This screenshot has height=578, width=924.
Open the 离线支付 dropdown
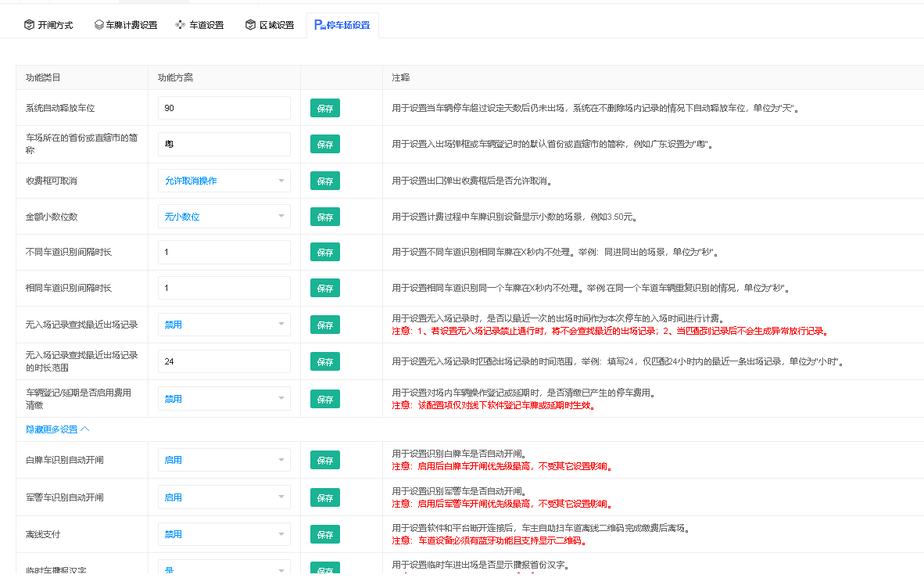(224, 534)
